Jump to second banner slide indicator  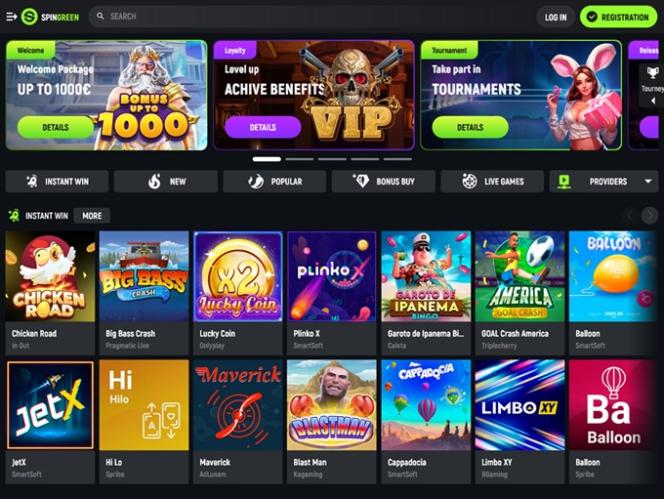[299, 159]
